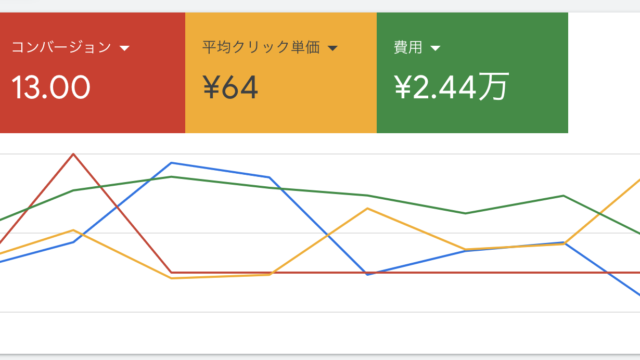The width and height of the screenshot is (640, 360).
Task: Click the orange line's middle peak
Action: point(367,209)
